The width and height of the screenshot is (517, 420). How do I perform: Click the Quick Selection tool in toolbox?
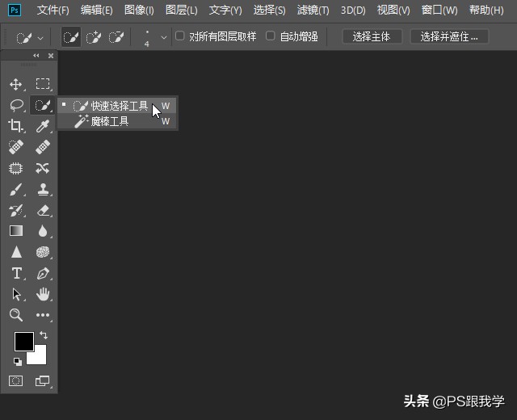pyautogui.click(x=43, y=105)
